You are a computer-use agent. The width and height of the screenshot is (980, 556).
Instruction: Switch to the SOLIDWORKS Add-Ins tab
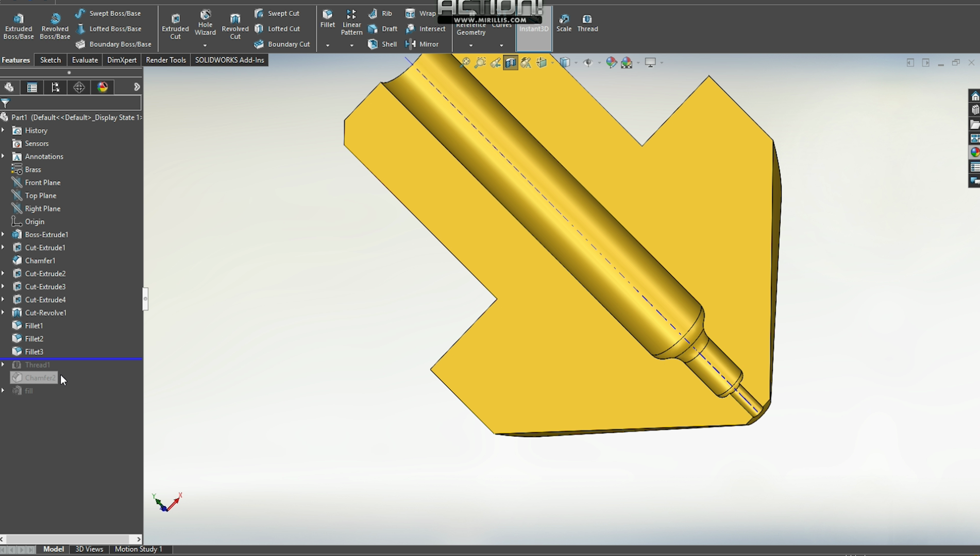tap(229, 60)
